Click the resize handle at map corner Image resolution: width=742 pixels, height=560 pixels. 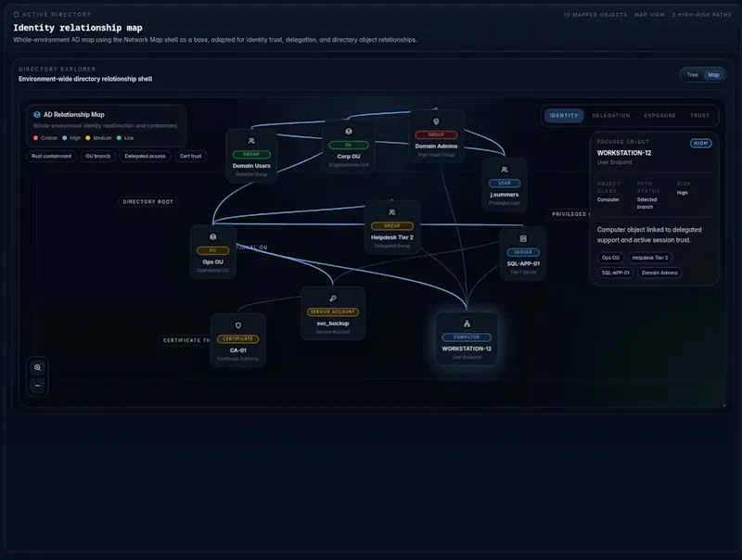[723, 405]
